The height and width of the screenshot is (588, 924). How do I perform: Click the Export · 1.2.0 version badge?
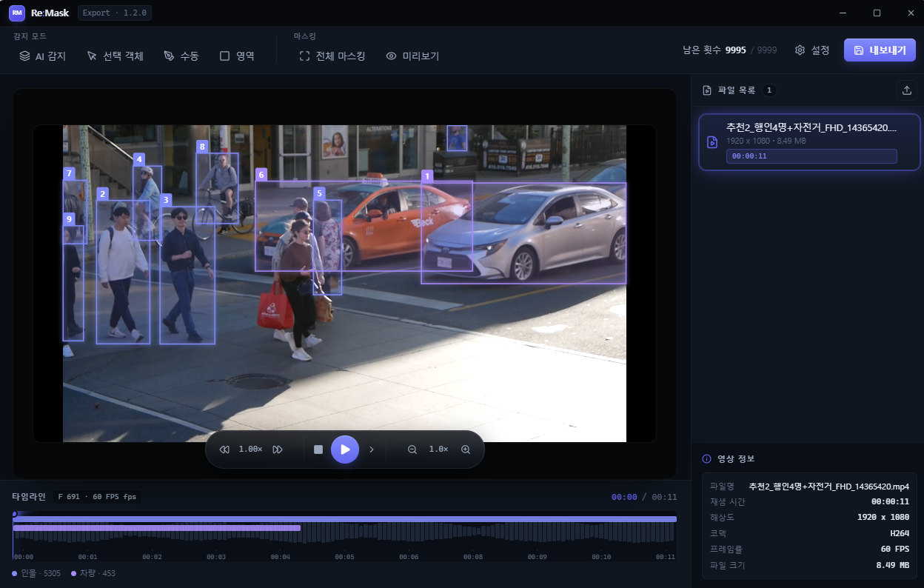(115, 13)
